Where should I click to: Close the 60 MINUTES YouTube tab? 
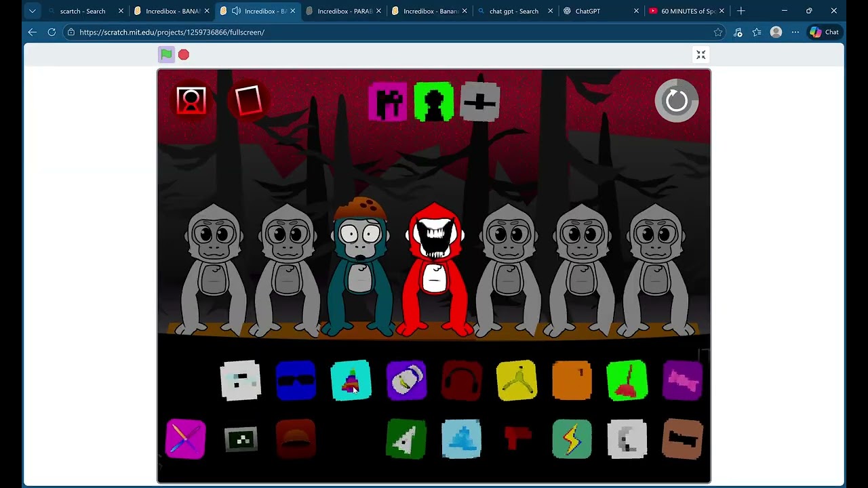point(722,11)
